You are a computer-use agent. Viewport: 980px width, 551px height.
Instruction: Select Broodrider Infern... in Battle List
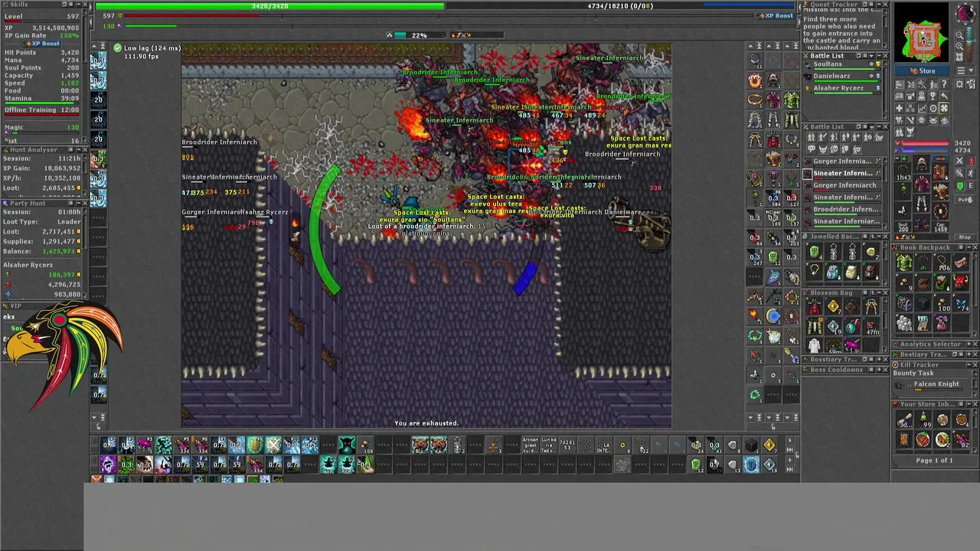pos(844,209)
